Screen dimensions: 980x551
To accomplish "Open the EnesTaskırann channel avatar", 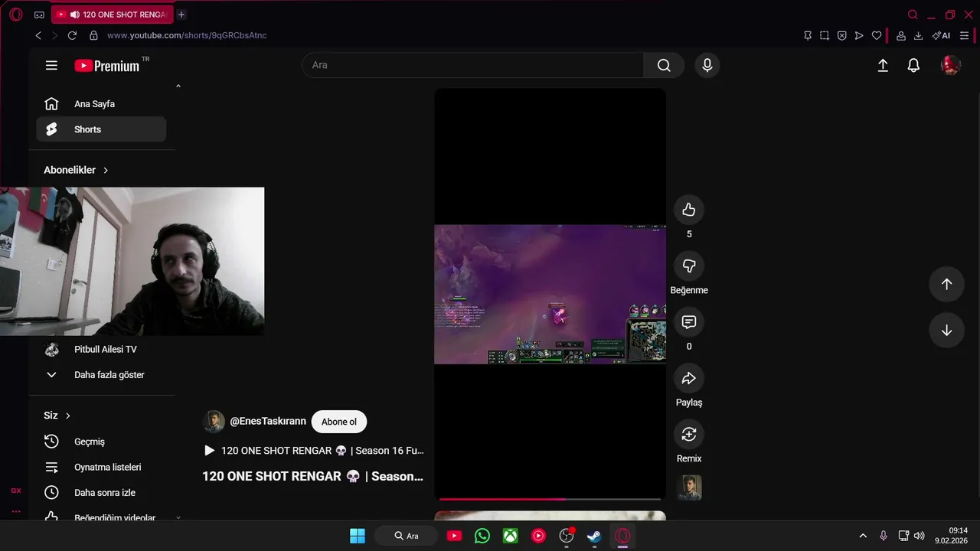I will pos(214,422).
